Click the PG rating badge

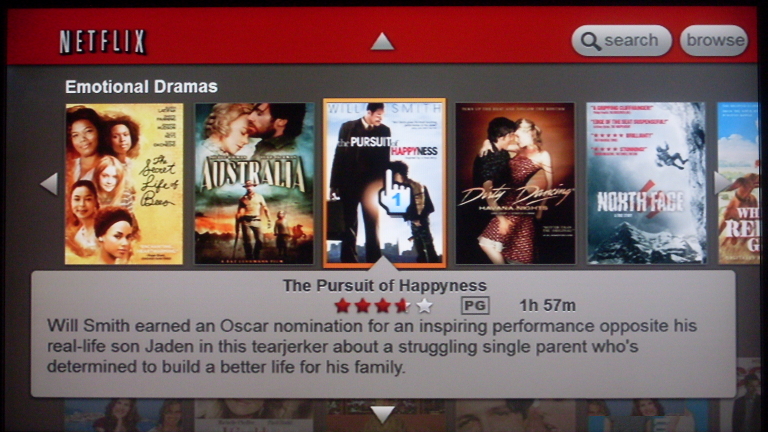(x=475, y=306)
